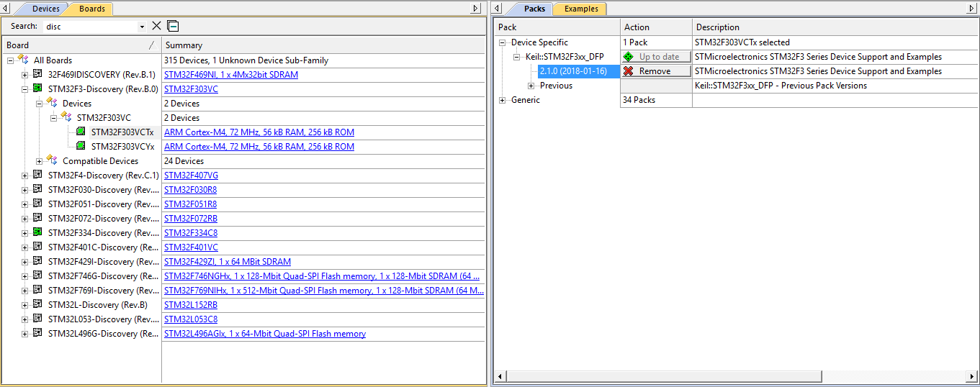
Task: Expand the STM32F4-Discovery board node
Action: pos(24,176)
